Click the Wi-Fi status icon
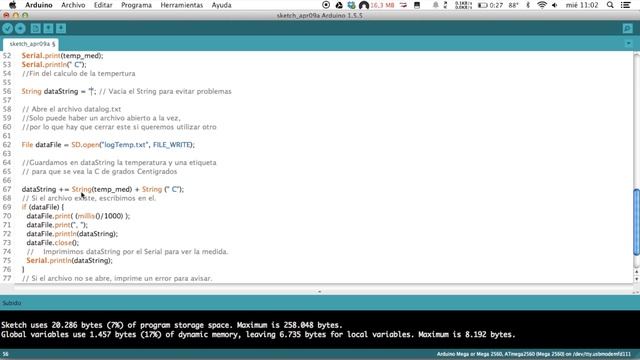 pos(542,5)
